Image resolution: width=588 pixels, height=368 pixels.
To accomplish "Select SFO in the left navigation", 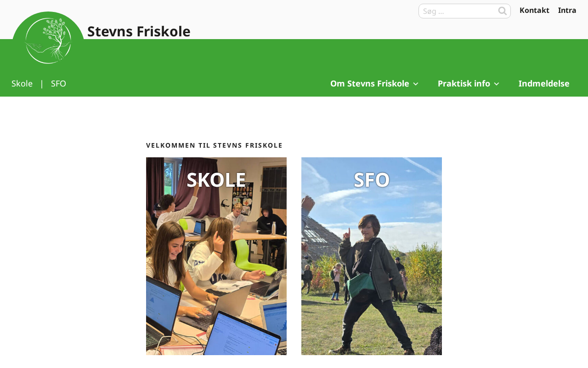I will [58, 84].
